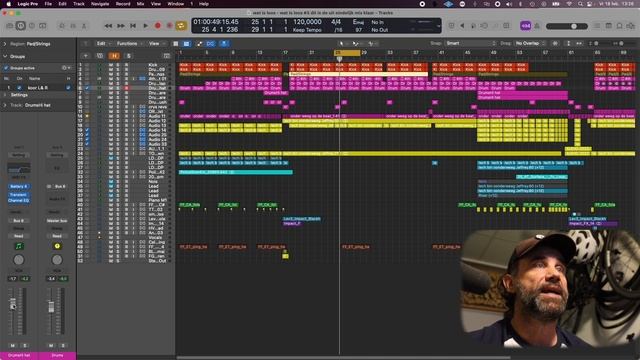This screenshot has width=640, height=360.
Task: Open the Navigate menu
Action: click(x=100, y=4)
